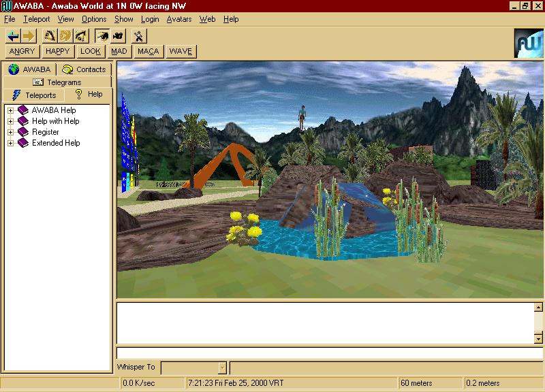This screenshot has height=392, width=545.
Task: Open the Show menu
Action: (124, 19)
